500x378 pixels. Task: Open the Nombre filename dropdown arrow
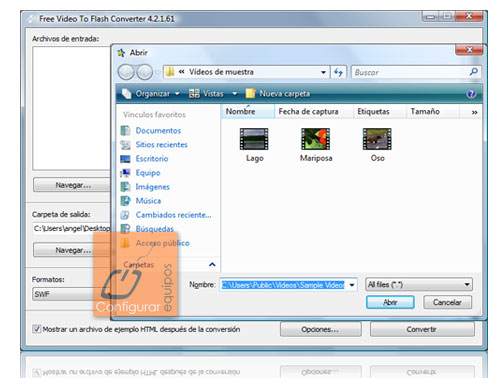[352, 285]
